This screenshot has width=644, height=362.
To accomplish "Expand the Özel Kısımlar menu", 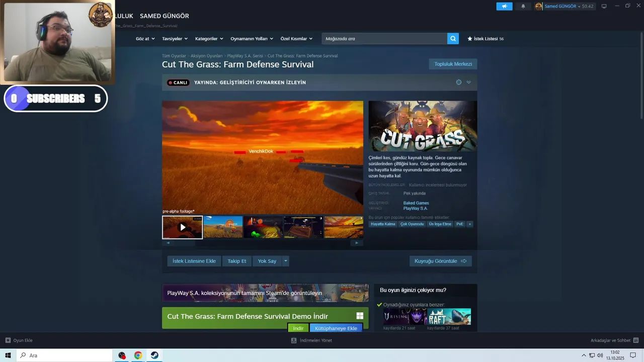I will pyautogui.click(x=296, y=39).
